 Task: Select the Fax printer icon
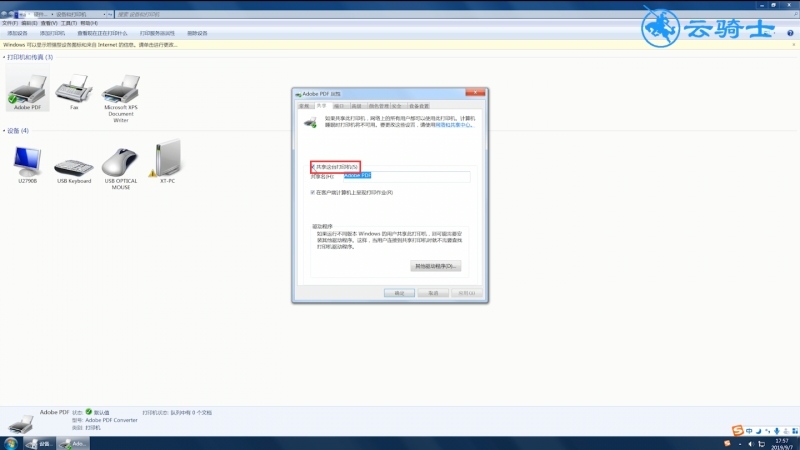pyautogui.click(x=74, y=90)
